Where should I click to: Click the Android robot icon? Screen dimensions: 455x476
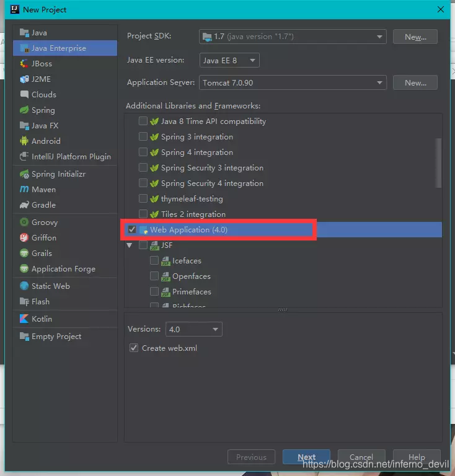(x=24, y=141)
